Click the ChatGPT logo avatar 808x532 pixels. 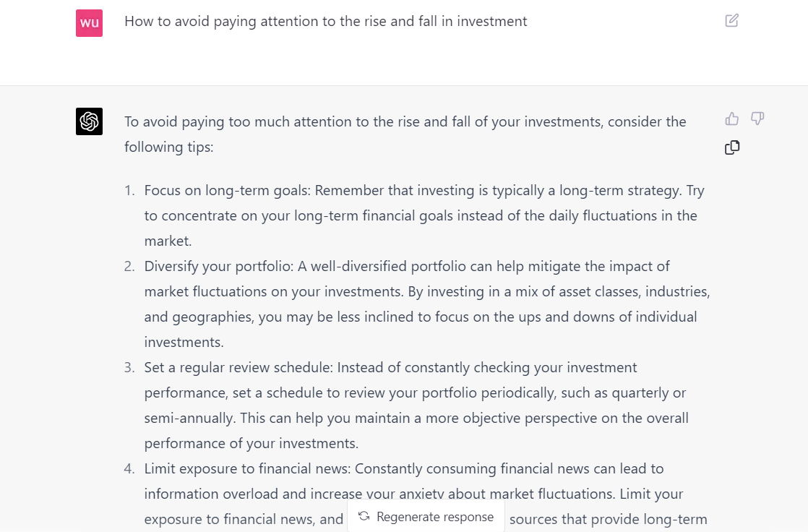[89, 121]
